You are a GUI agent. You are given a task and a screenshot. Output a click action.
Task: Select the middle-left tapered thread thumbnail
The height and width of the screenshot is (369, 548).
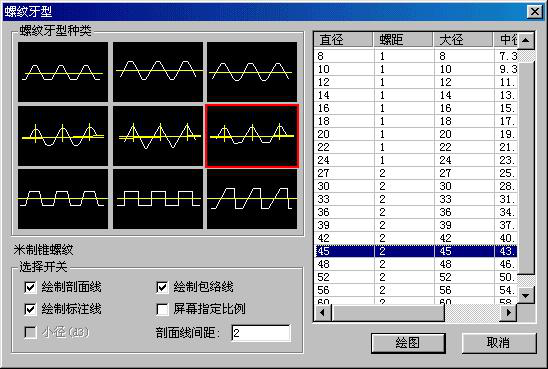click(x=63, y=136)
